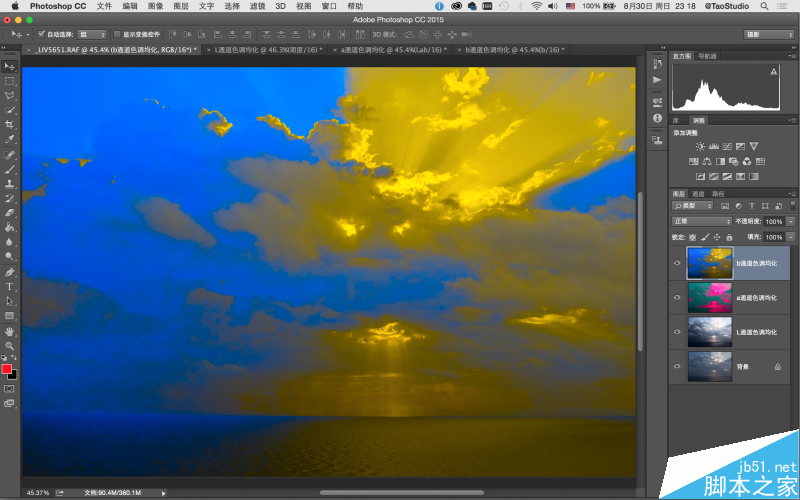
Task: Select the Hand tool
Action: pyautogui.click(x=9, y=332)
